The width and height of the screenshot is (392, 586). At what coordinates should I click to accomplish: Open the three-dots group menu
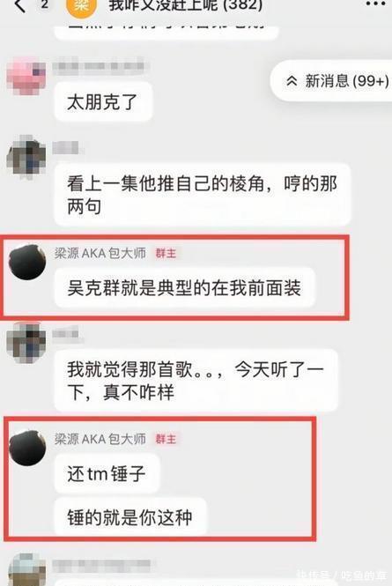(x=375, y=4)
